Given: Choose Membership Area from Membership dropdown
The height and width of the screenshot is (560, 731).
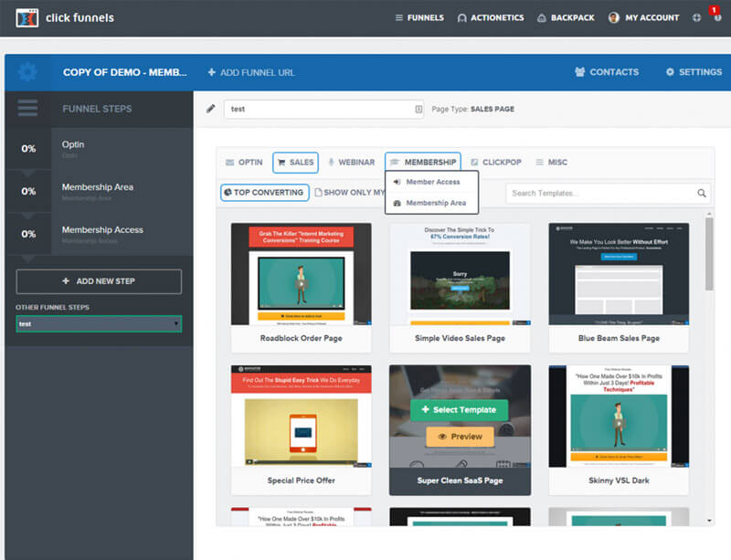Looking at the screenshot, I should click(431, 203).
